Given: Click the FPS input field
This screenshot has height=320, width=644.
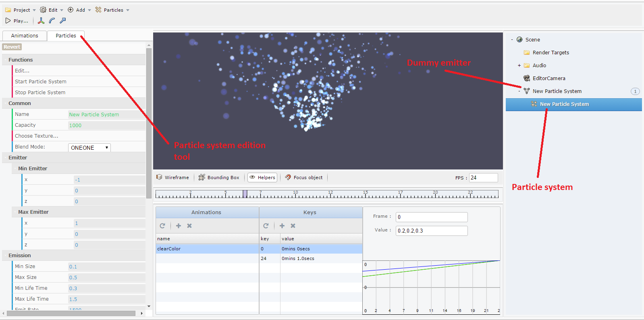Looking at the screenshot, I should (484, 178).
